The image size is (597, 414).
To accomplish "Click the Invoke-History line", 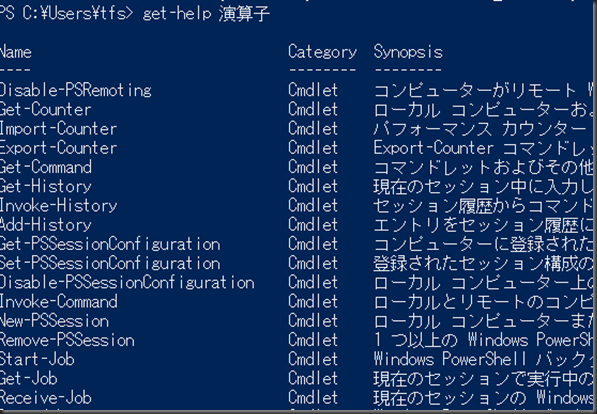I will tap(58, 206).
